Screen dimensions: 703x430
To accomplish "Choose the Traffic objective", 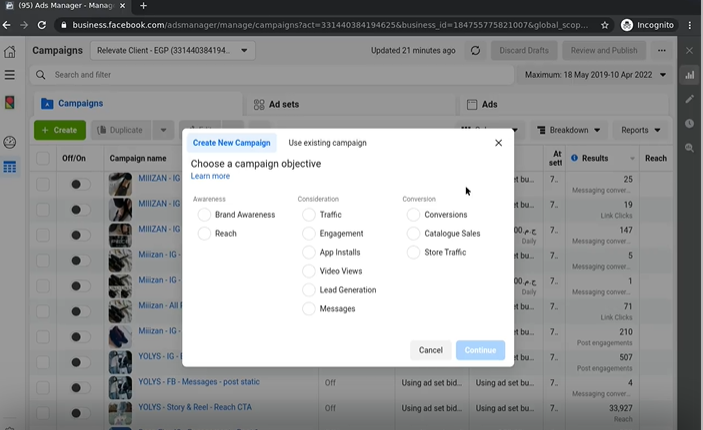I will click(x=308, y=215).
